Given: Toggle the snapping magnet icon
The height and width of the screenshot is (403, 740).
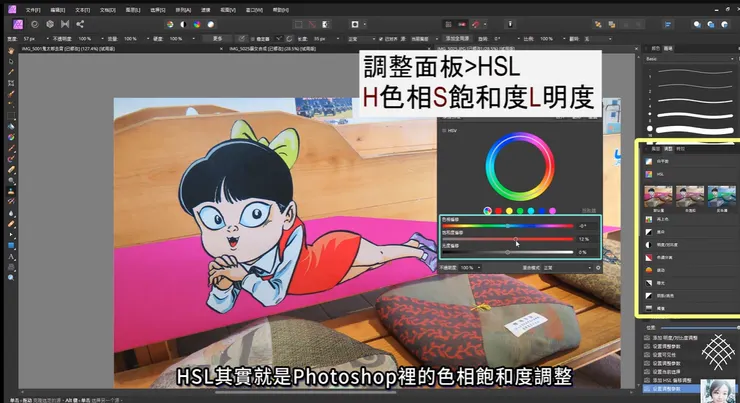Looking at the screenshot, I should click(476, 24).
